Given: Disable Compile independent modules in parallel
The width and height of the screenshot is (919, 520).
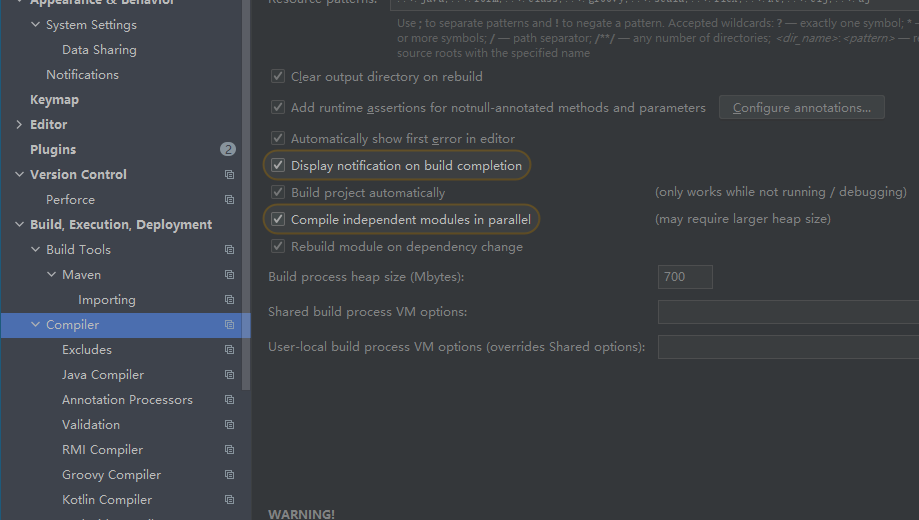Looking at the screenshot, I should tap(278, 219).
